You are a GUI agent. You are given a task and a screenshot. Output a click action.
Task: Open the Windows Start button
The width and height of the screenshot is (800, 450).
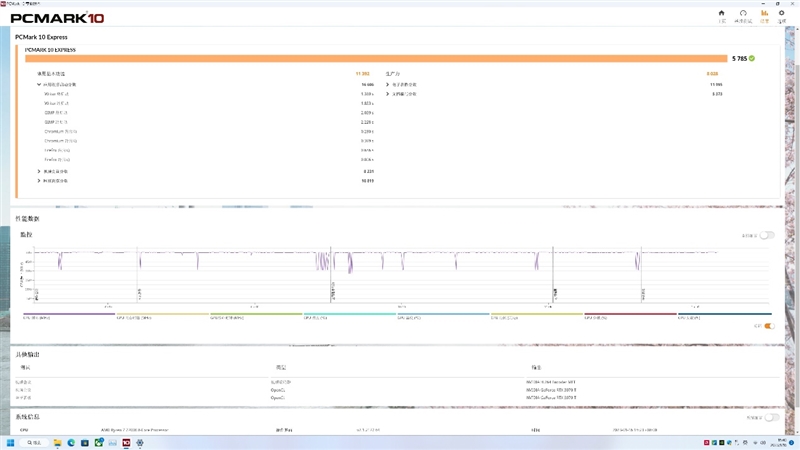tap(10, 442)
